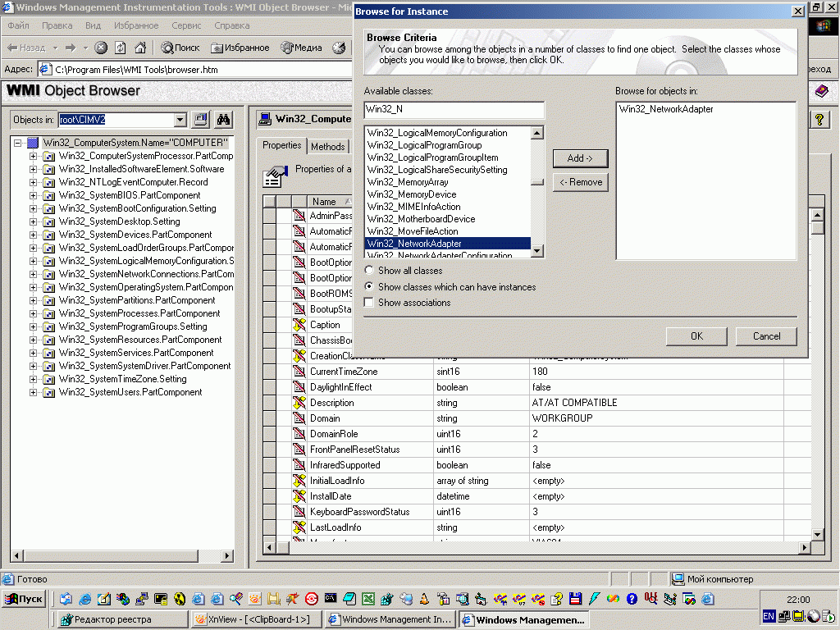The height and width of the screenshot is (630, 840).
Task: Click the Home icon in browser toolbar
Action: tap(140, 48)
